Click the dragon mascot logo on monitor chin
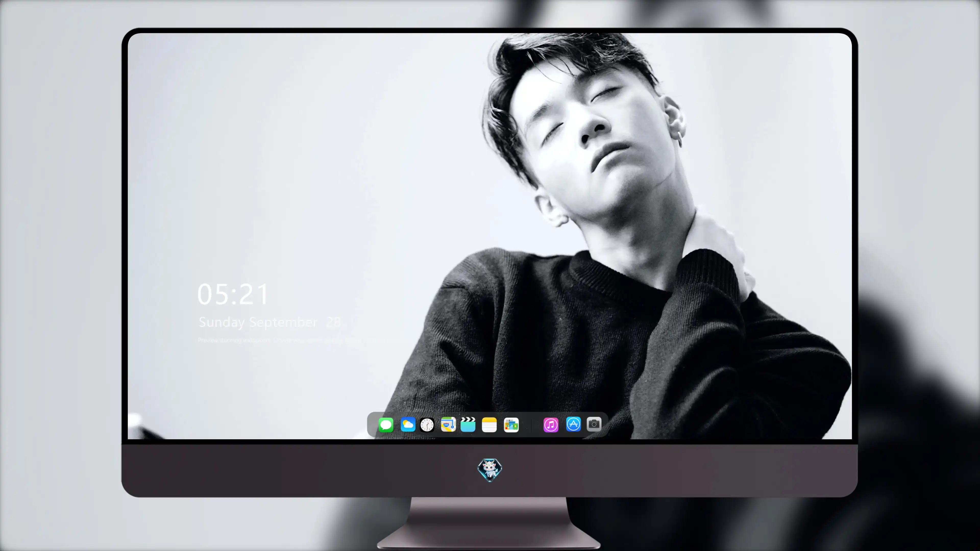Viewport: 980px width, 551px height. tap(490, 470)
